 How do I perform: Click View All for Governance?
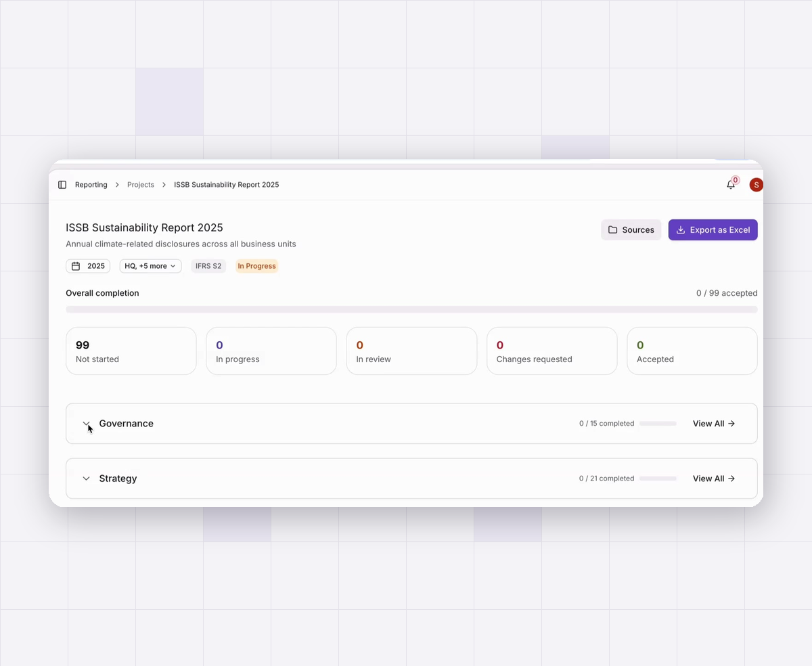[x=714, y=424]
